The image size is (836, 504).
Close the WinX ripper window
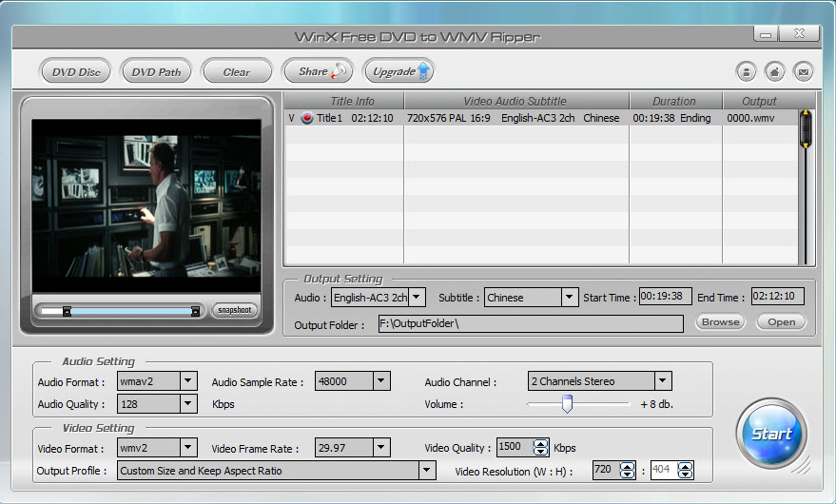pos(799,33)
